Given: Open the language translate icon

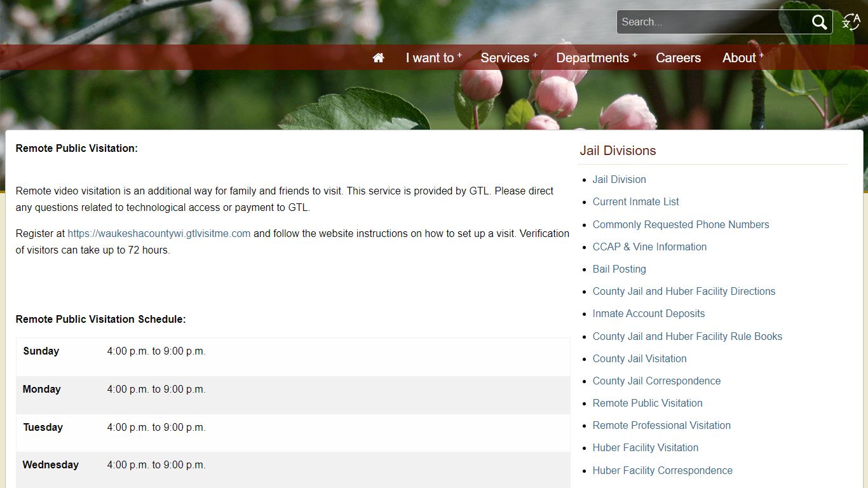Looking at the screenshot, I should pyautogui.click(x=851, y=22).
